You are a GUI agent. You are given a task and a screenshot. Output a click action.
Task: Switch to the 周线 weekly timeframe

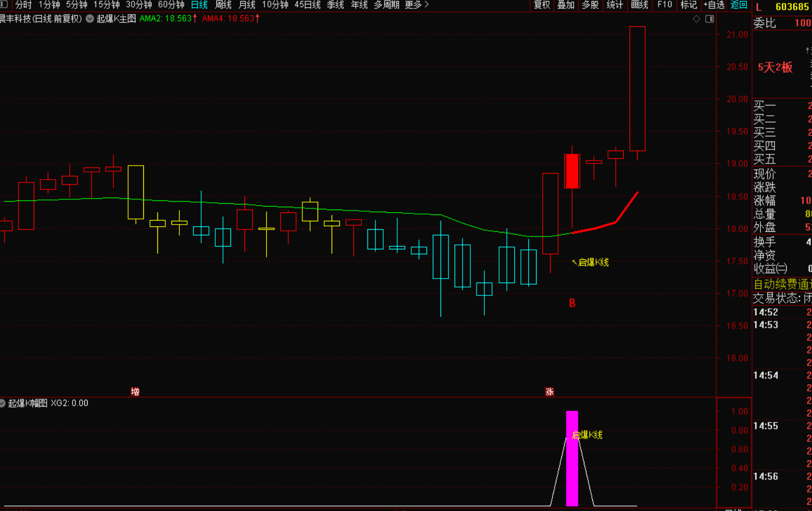pos(223,5)
